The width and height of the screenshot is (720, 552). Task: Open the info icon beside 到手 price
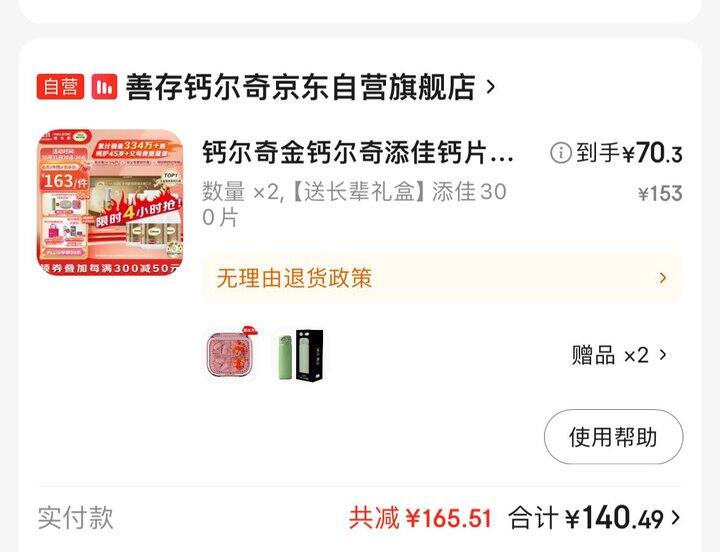coord(561,152)
